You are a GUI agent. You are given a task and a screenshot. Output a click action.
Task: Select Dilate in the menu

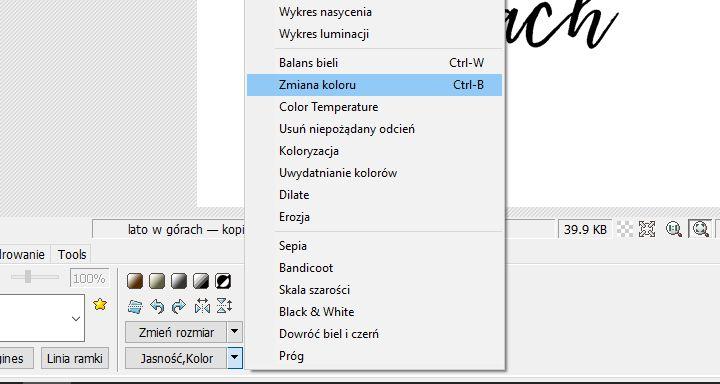pos(375,195)
